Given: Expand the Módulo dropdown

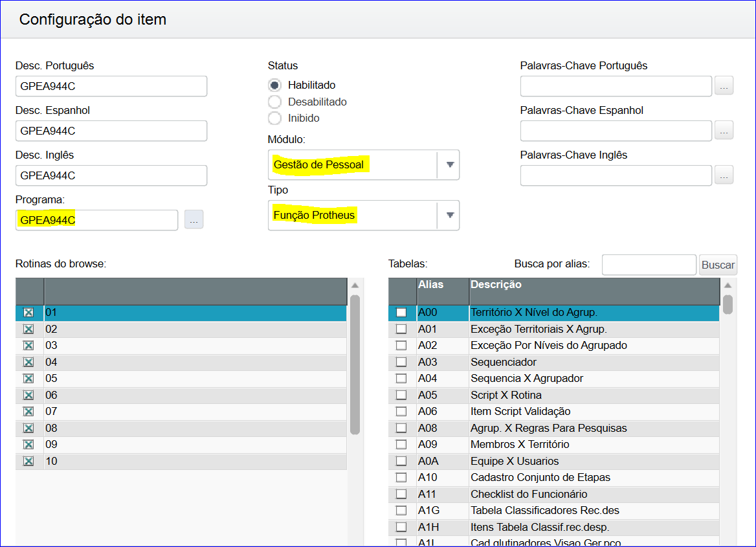Looking at the screenshot, I should [450, 165].
